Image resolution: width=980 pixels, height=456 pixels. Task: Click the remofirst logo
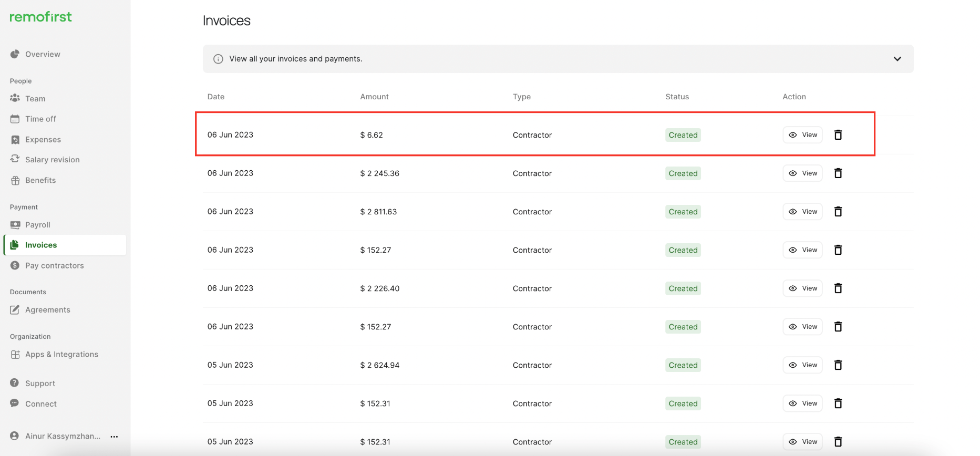pyautogui.click(x=41, y=17)
